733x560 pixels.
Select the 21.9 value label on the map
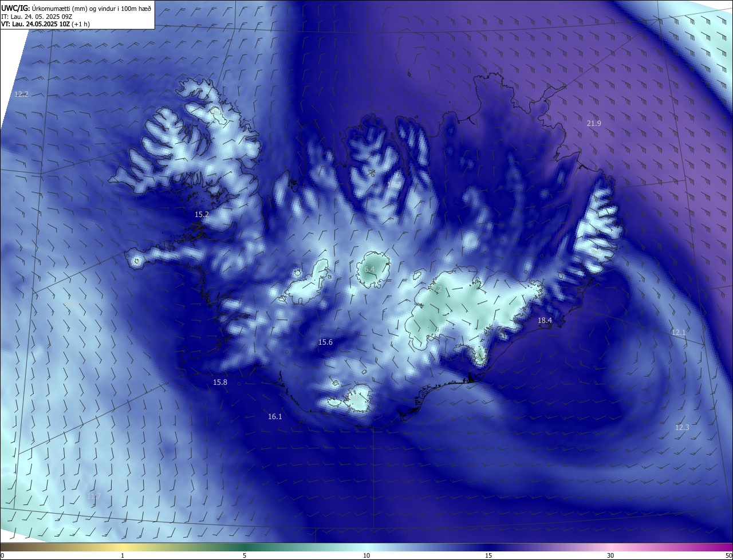594,123
